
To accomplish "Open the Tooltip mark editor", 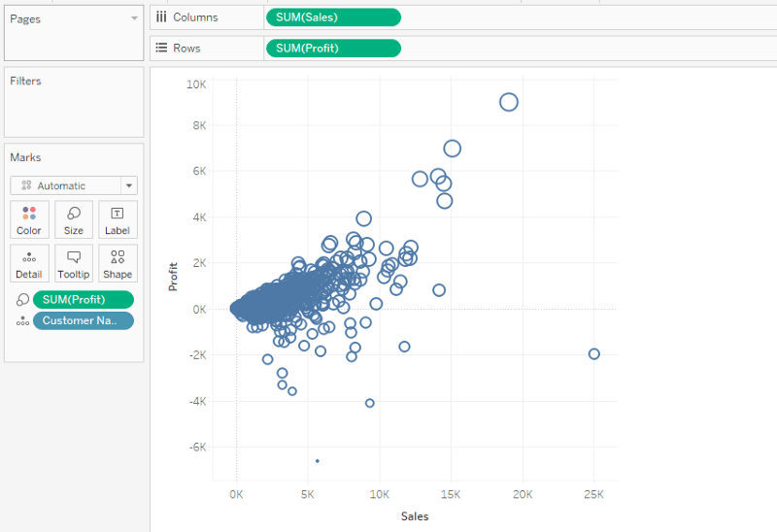I will click(x=74, y=263).
